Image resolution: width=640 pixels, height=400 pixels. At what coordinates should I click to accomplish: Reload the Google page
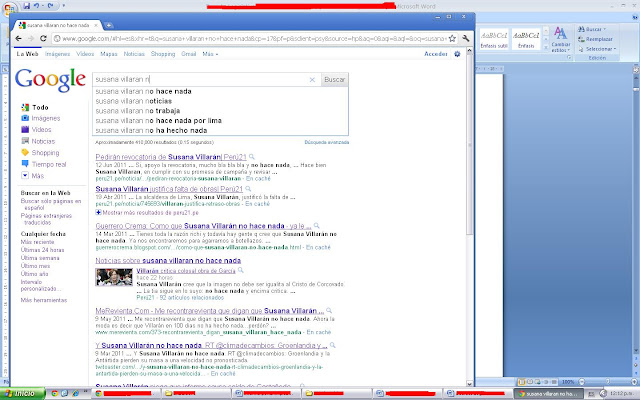[43, 38]
